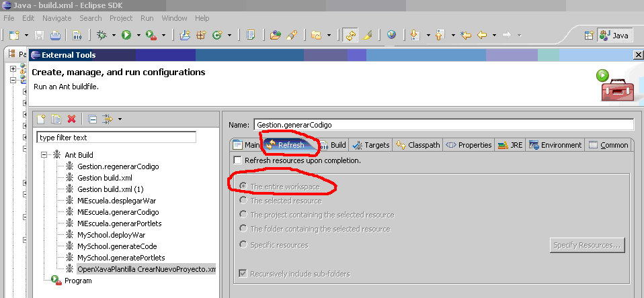Click Collapse All icon in External Tools dialog
Viewport: 644px width, 298px height.
93,119
